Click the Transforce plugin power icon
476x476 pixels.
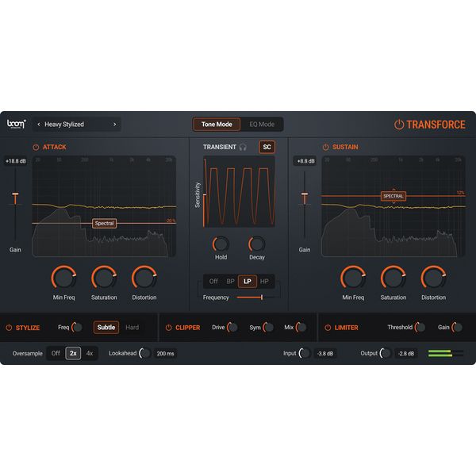click(399, 125)
